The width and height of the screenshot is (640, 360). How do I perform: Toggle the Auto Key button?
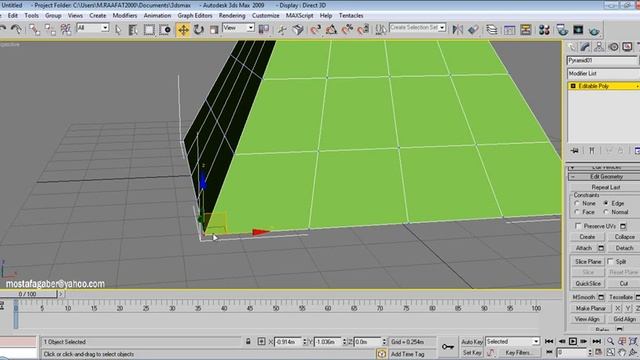[472, 342]
